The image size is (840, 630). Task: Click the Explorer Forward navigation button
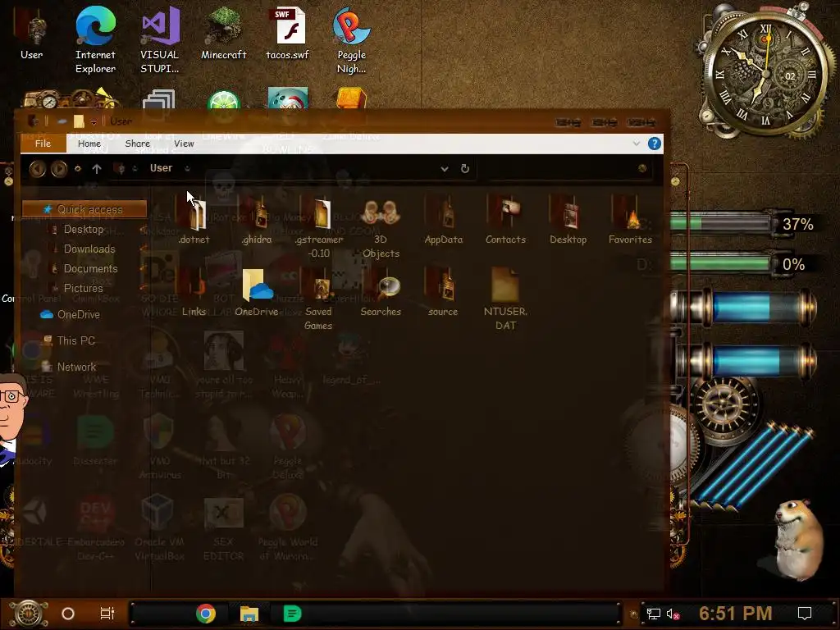click(59, 169)
